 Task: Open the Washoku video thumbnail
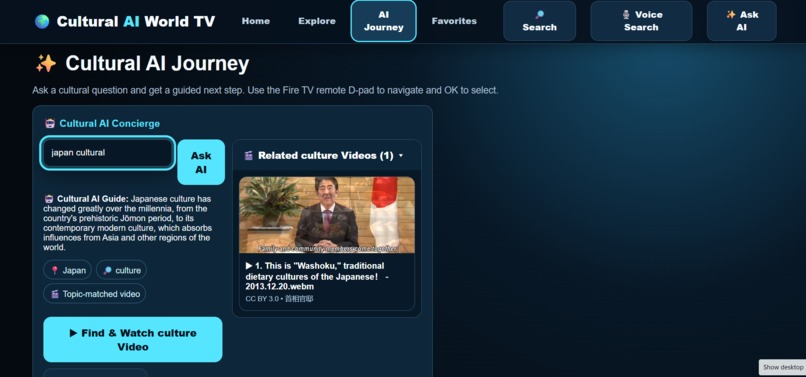327,215
